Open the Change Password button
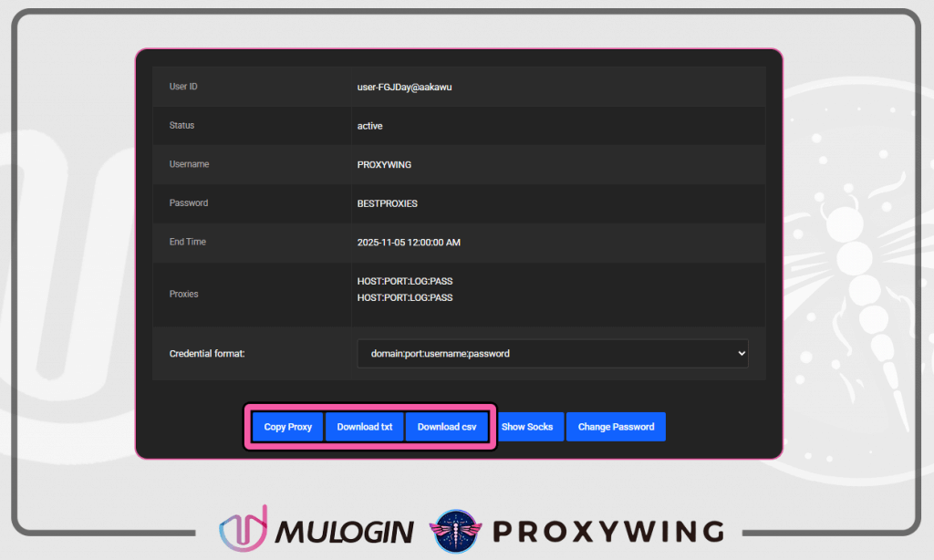 [x=616, y=427]
